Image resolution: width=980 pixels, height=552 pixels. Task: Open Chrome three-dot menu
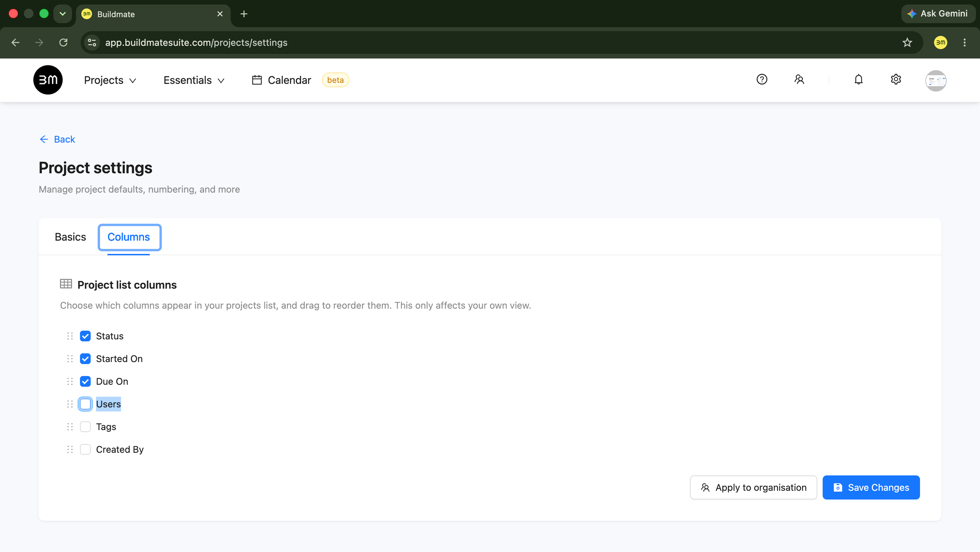964,42
